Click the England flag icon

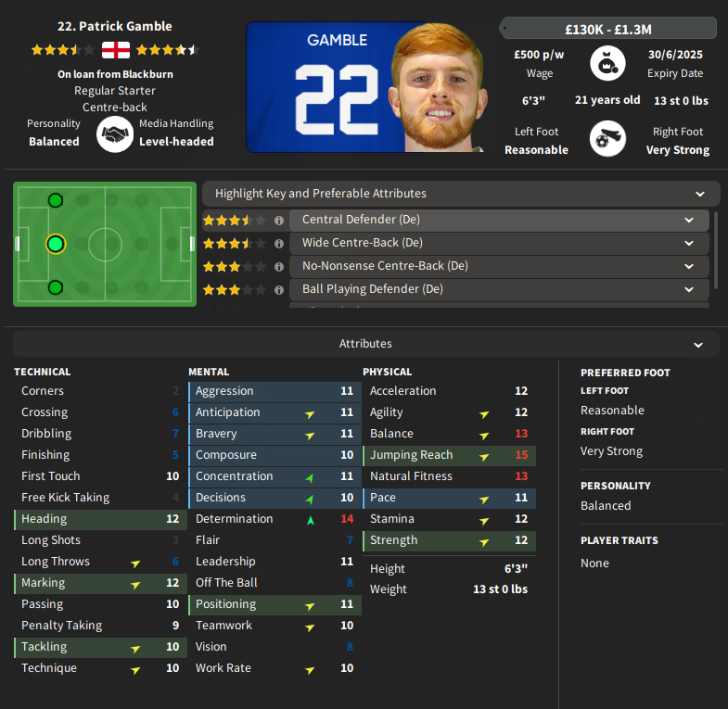116,50
